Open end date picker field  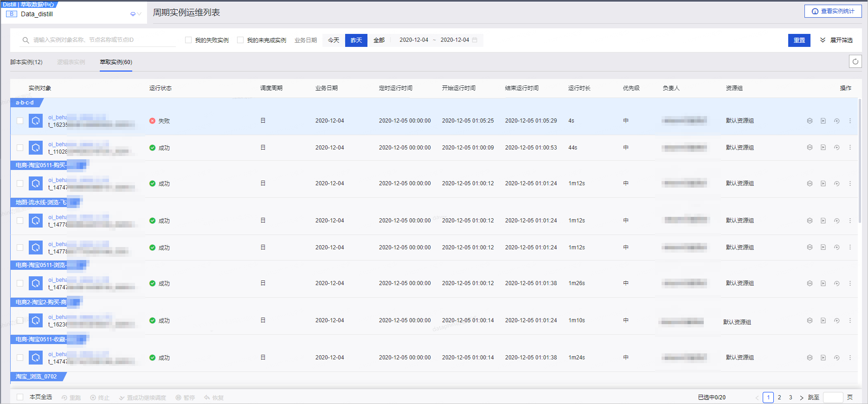(x=455, y=40)
